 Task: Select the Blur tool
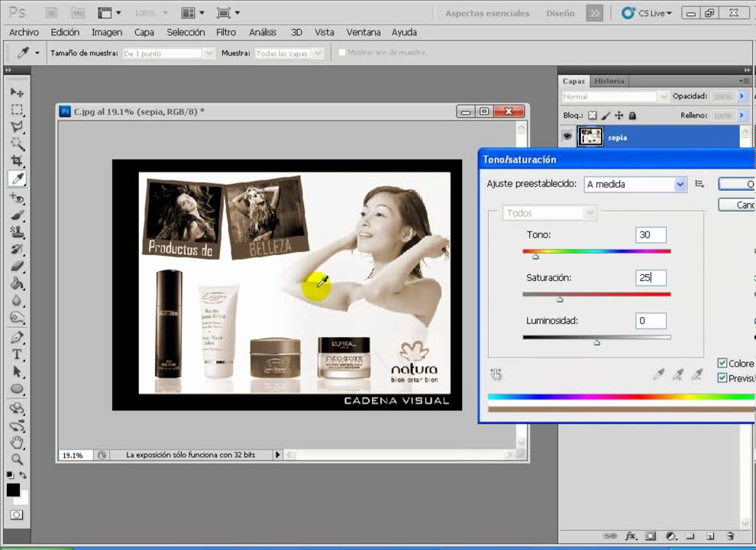pos(17,300)
